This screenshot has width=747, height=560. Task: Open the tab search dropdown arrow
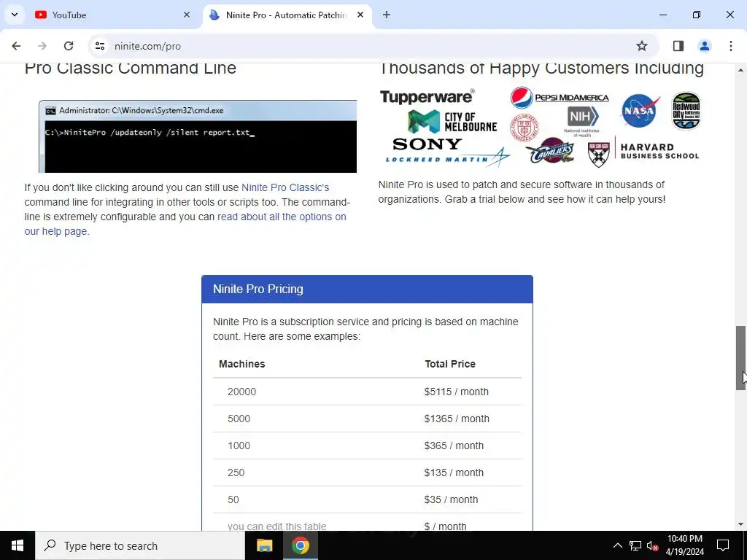(x=15, y=15)
